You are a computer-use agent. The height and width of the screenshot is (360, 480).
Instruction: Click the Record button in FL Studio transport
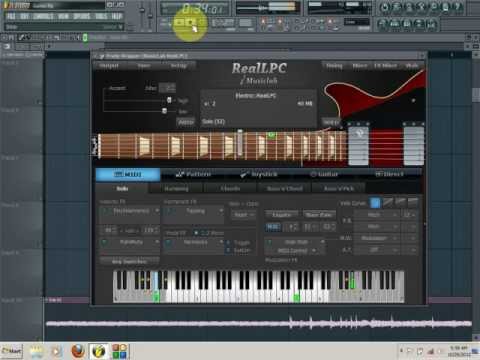point(201,22)
